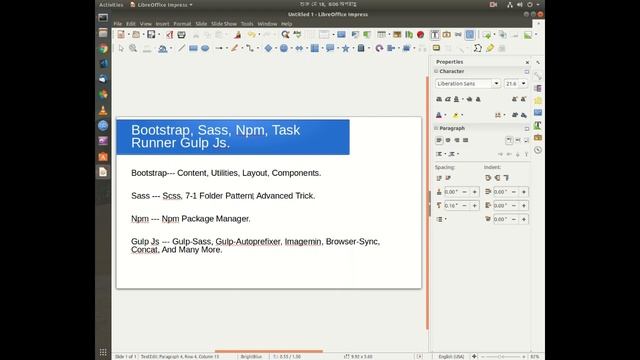The height and width of the screenshot is (360, 640).
Task: Open sidebar Navigator compass icon
Action: tap(538, 150)
